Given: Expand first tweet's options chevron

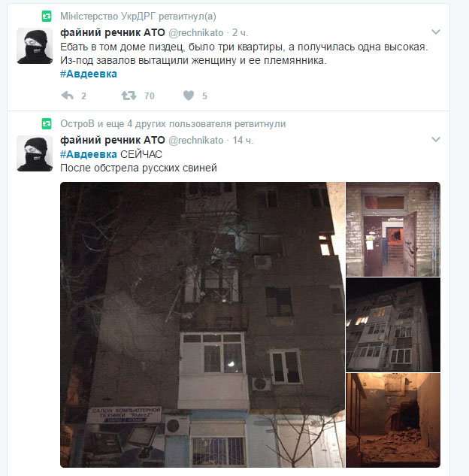Looking at the screenshot, I should coord(436,32).
